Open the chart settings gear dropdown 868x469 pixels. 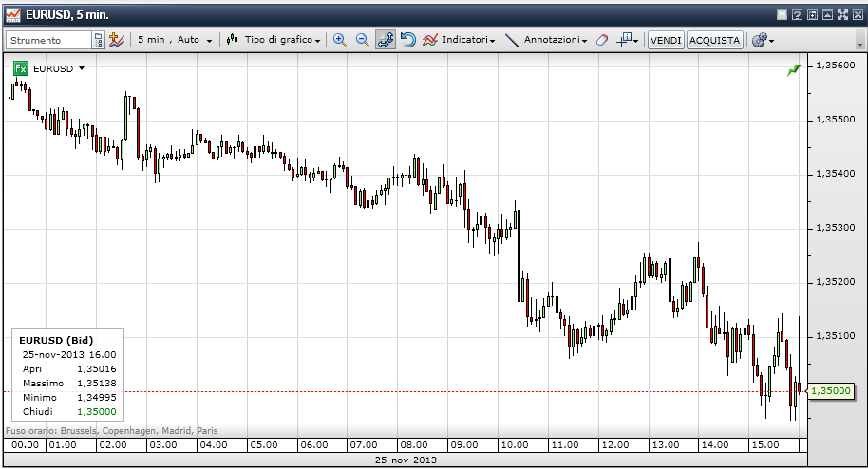coord(762,40)
